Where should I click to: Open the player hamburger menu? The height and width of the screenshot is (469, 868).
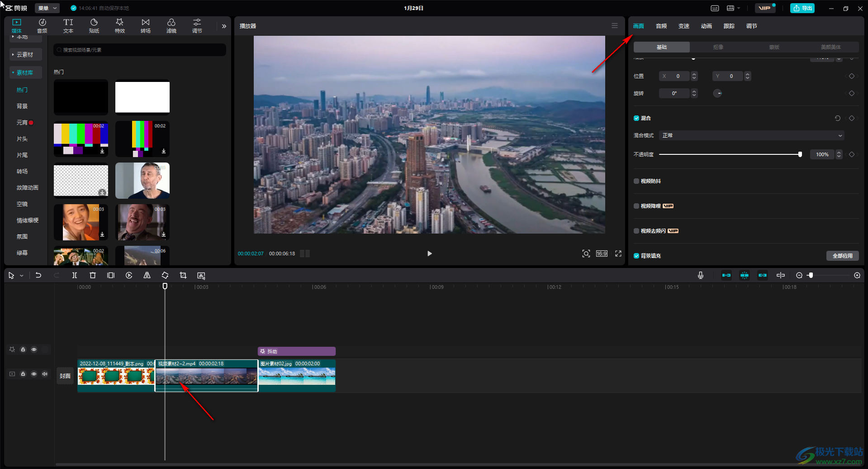point(615,26)
